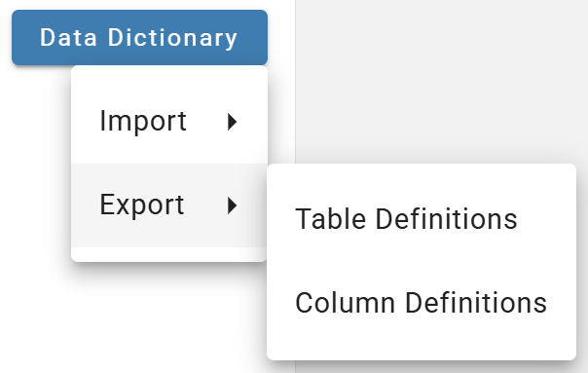
Task: Toggle the blue Data Dictionary dropdown
Action: tap(139, 38)
